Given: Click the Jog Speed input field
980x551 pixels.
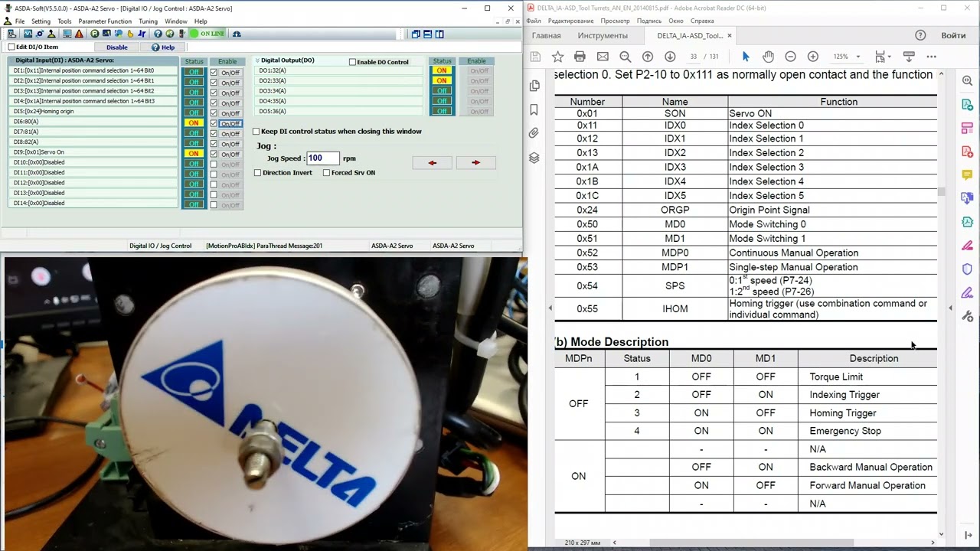Looking at the screenshot, I should 322,158.
